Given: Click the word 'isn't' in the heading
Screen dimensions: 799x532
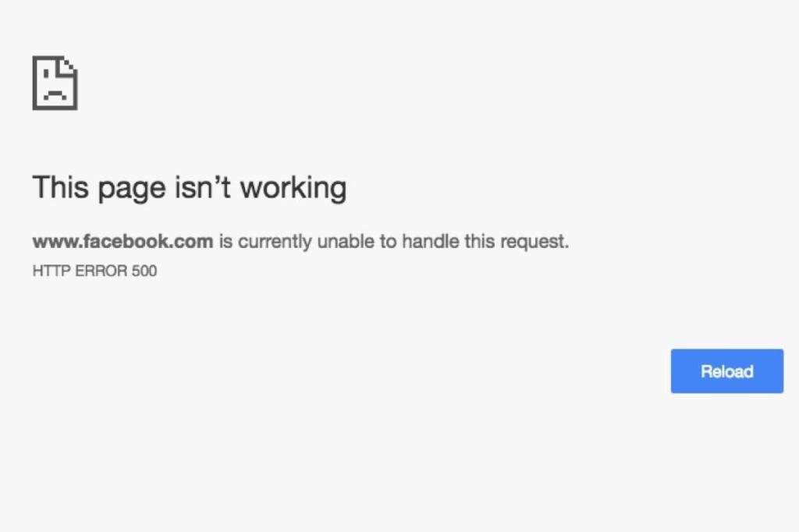Looking at the screenshot, I should coord(203,186).
